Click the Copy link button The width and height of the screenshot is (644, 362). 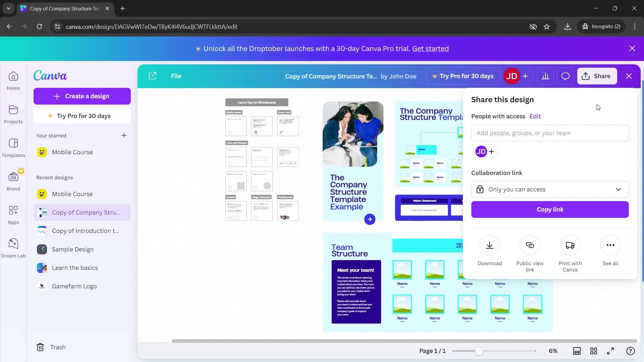[550, 209]
